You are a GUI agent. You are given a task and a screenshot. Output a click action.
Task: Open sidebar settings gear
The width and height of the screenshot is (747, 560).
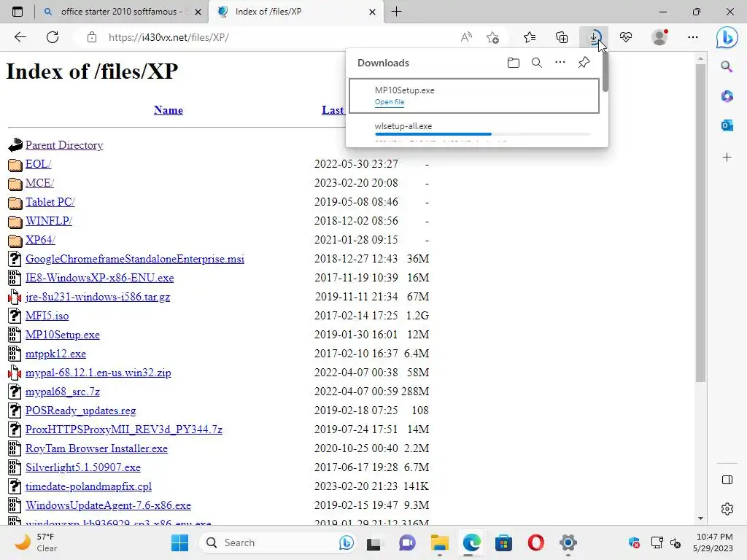click(x=727, y=509)
